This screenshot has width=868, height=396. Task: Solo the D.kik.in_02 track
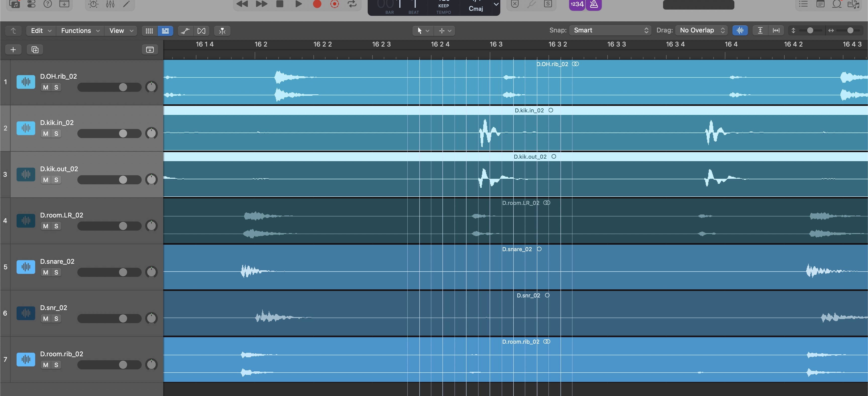click(56, 134)
